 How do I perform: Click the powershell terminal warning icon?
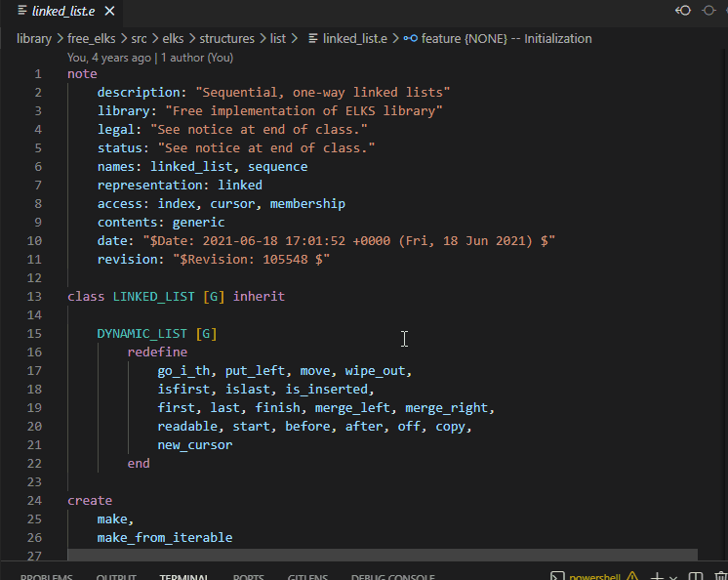632,577
